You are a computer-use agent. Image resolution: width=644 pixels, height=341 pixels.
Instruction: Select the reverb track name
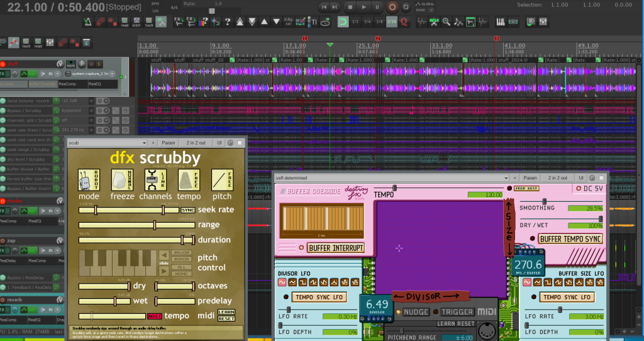tap(15, 300)
